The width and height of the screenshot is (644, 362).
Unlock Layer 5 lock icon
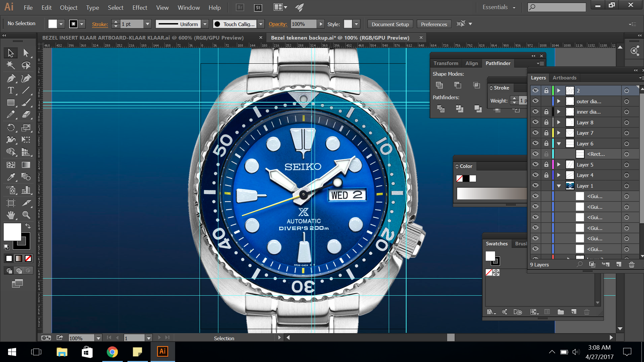(x=546, y=165)
